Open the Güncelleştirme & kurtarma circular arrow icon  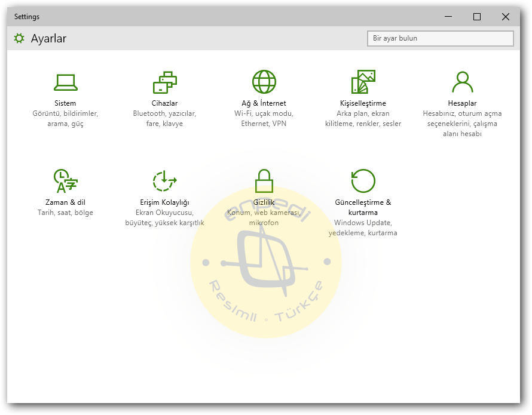[x=363, y=181]
